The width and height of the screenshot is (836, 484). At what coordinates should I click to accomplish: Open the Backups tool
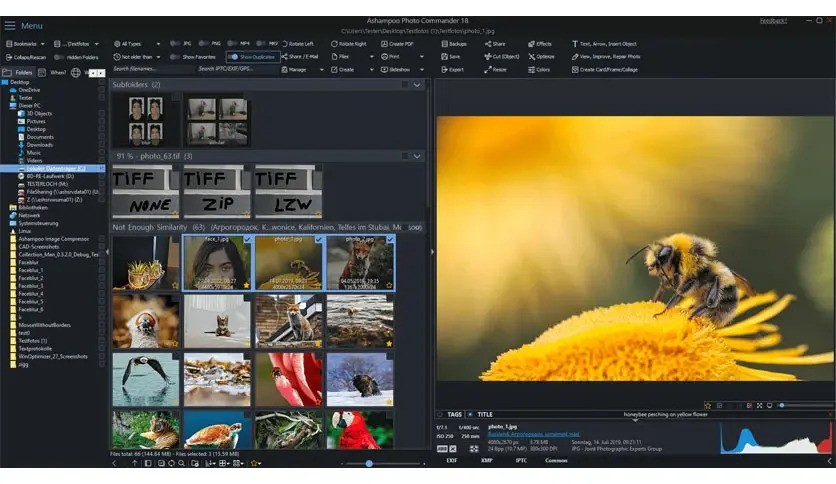click(454, 44)
